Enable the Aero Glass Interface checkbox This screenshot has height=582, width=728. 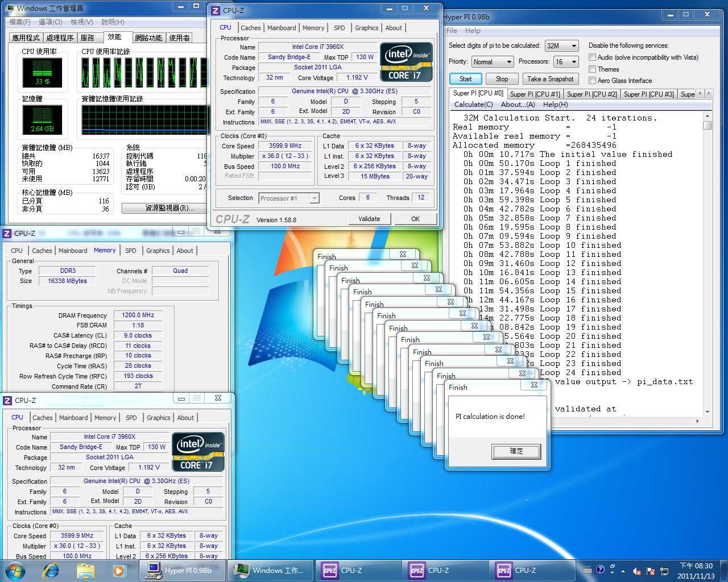tap(592, 81)
